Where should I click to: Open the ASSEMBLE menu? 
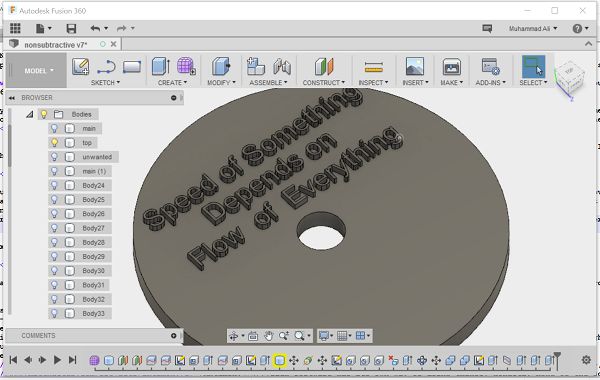268,83
